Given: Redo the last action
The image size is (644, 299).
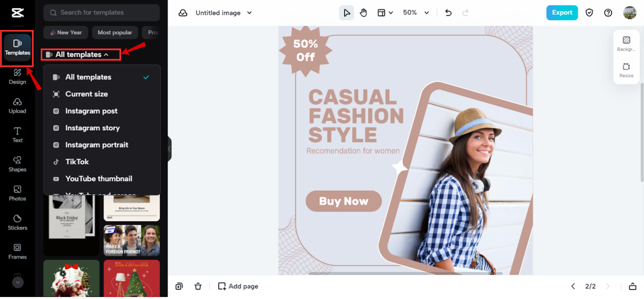Looking at the screenshot, I should (465, 13).
